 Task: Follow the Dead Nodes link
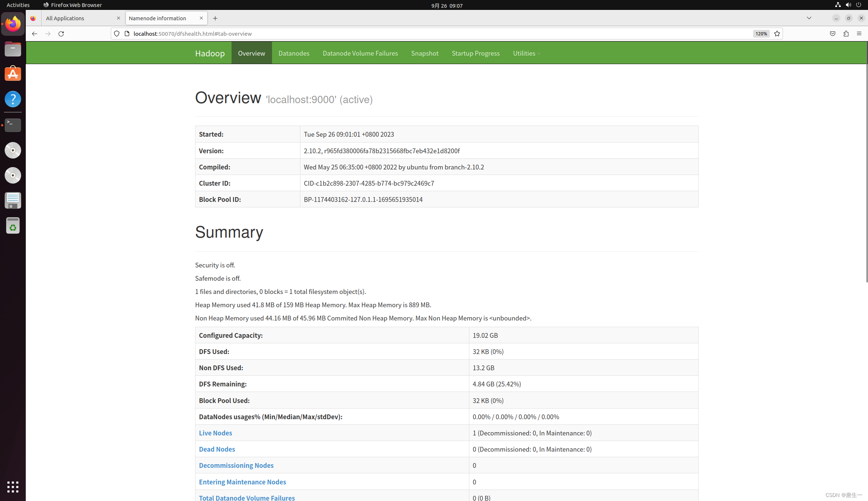click(x=217, y=449)
